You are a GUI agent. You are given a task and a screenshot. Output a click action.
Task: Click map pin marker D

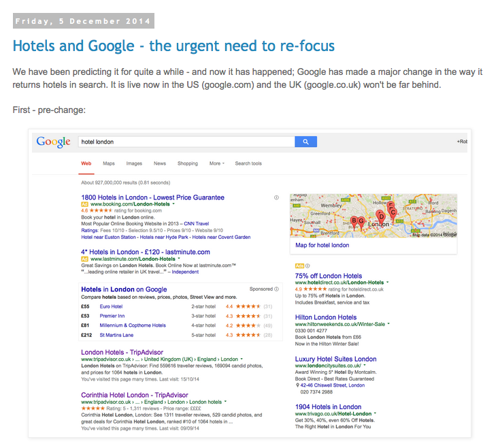click(381, 217)
